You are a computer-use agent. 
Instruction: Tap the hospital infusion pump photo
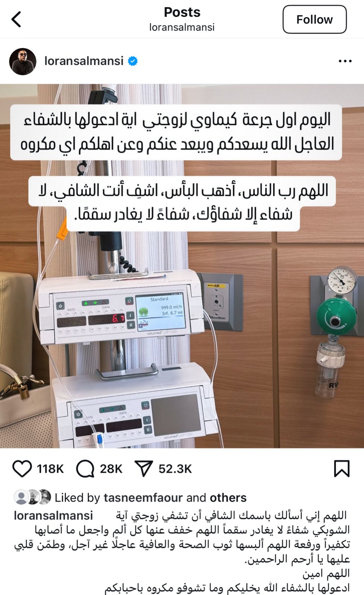coord(182,266)
